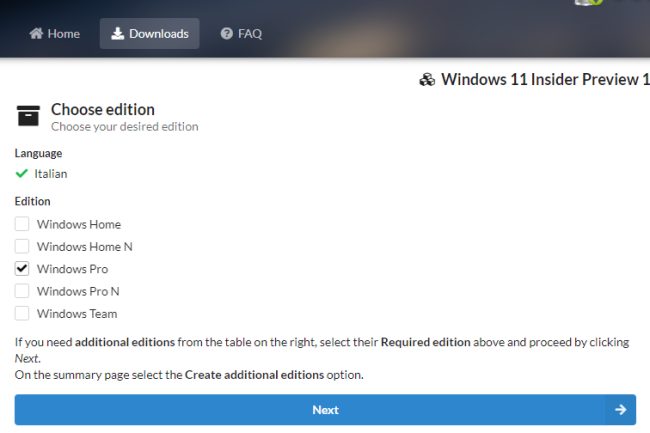Screen dimensions: 650x433
Task: Click the Italian language text
Action: [x=51, y=174]
